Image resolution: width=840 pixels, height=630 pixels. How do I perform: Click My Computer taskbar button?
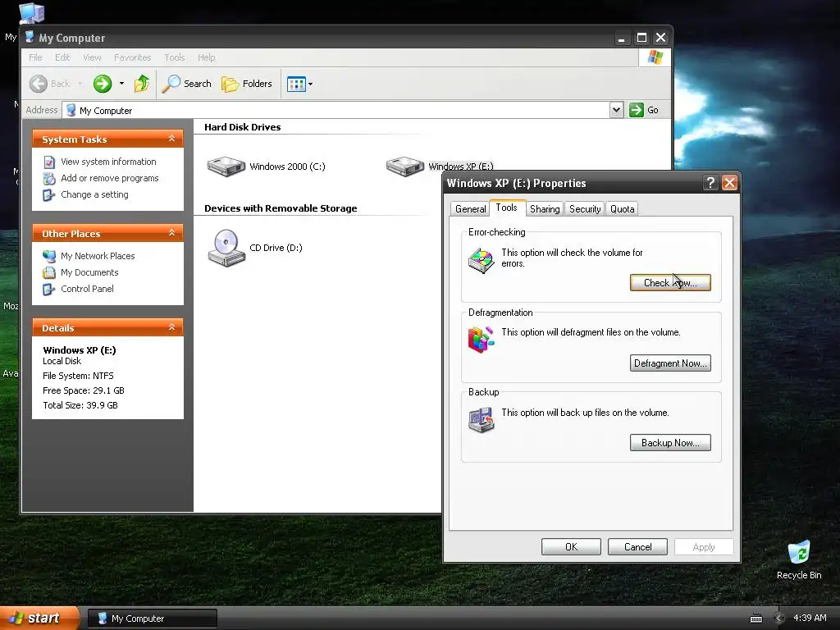[x=152, y=619]
